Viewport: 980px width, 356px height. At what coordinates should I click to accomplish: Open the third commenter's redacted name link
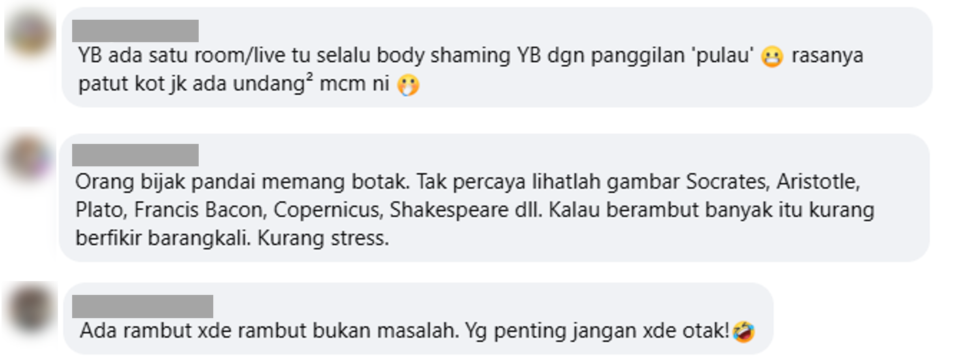142,306
